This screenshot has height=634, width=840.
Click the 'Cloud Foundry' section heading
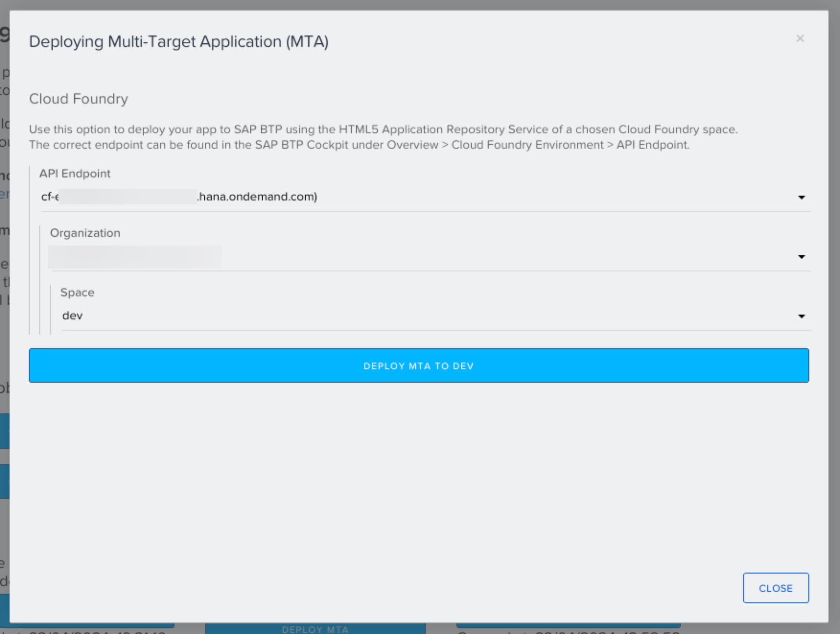click(78, 99)
